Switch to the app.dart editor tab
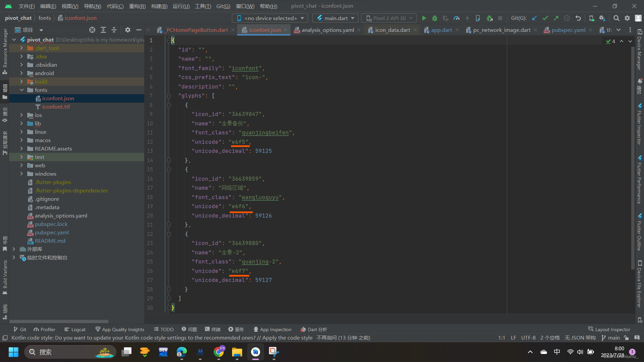This screenshot has height=362, width=644. [x=441, y=30]
